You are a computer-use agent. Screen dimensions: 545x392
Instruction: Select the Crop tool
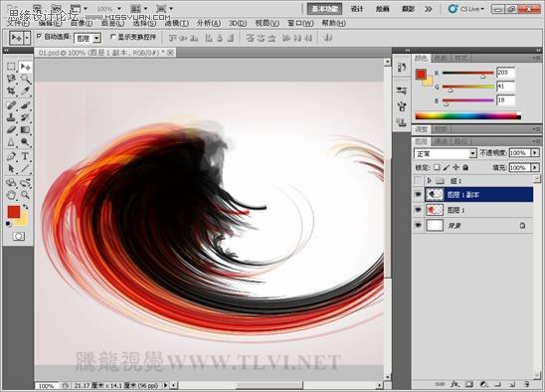(11, 91)
